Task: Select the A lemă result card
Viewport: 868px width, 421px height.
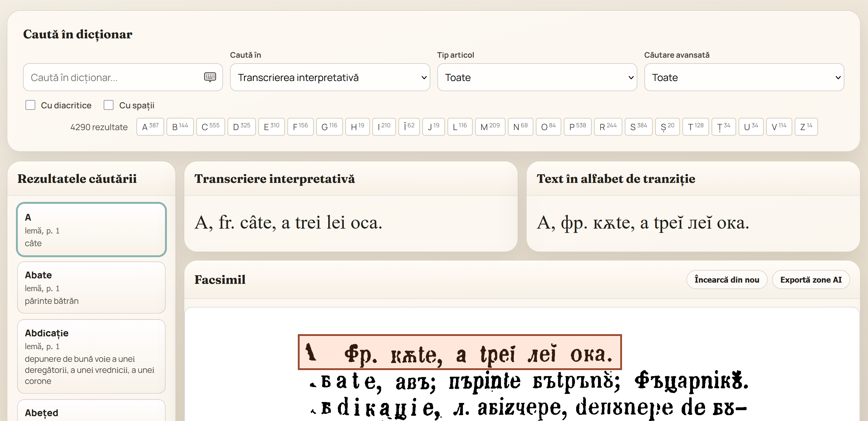Action: pos(91,230)
